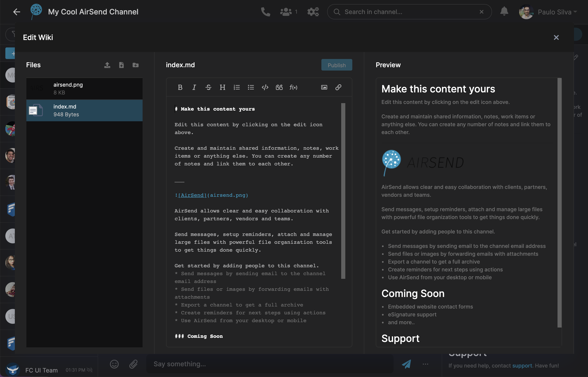This screenshot has height=377, width=588.
Task: Insert a hyperlink in the editor
Action: [x=338, y=87]
